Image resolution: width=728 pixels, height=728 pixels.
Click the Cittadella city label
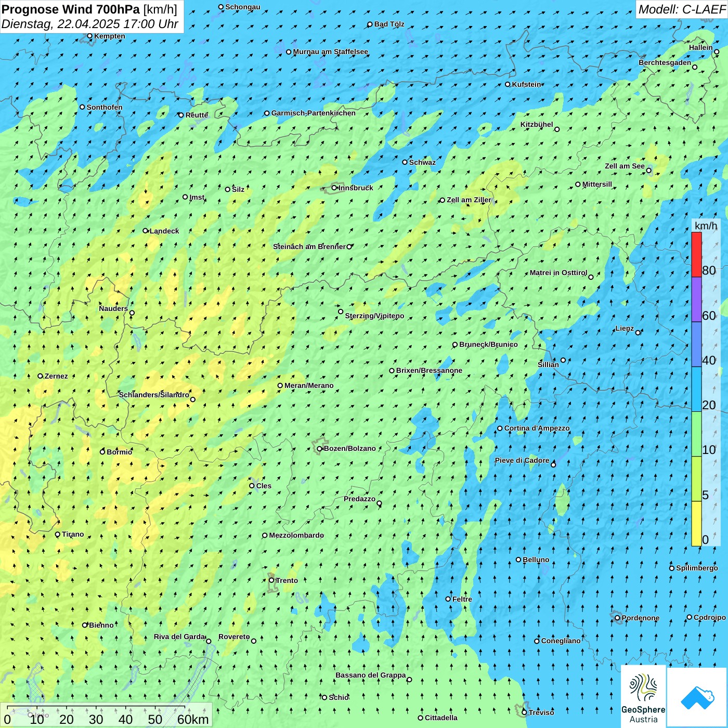pos(441,718)
